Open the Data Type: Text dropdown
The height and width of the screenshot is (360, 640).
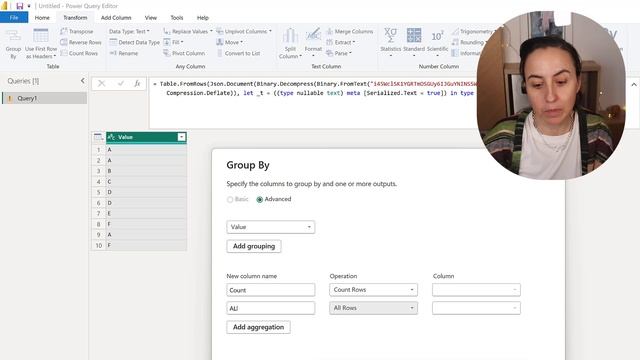tap(129, 31)
